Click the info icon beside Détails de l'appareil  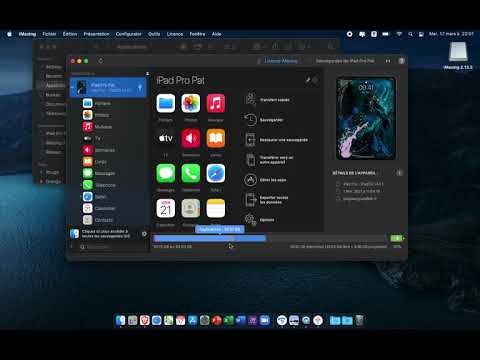pyautogui.click(x=399, y=173)
